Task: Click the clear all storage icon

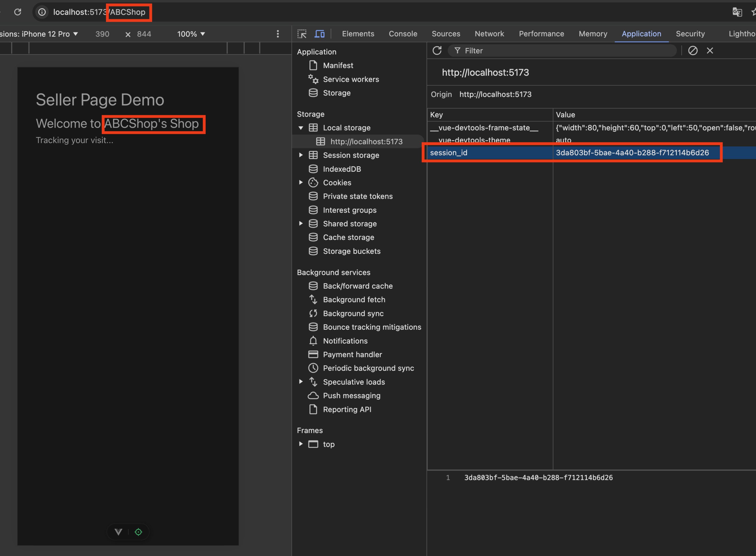Action: [692, 51]
